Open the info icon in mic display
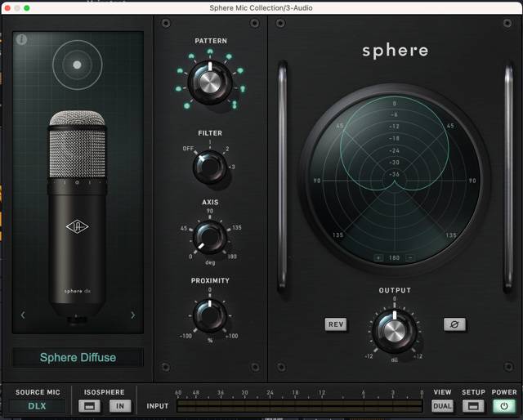The height and width of the screenshot is (420, 523). click(21, 39)
